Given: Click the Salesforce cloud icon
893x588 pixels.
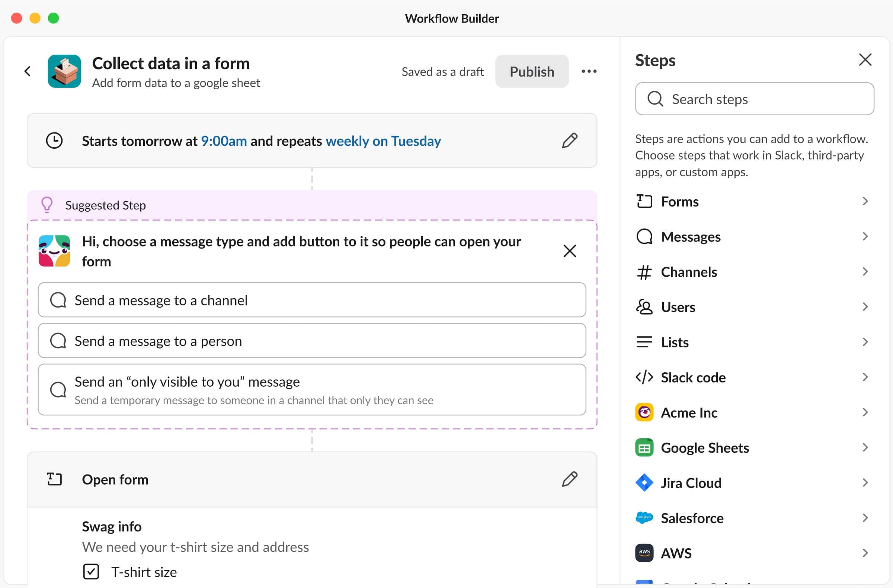Looking at the screenshot, I should pos(644,518).
